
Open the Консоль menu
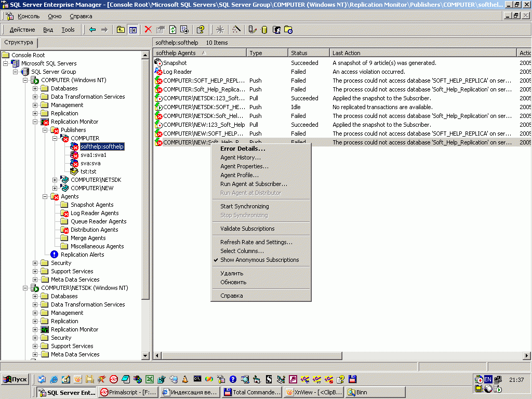click(x=29, y=16)
